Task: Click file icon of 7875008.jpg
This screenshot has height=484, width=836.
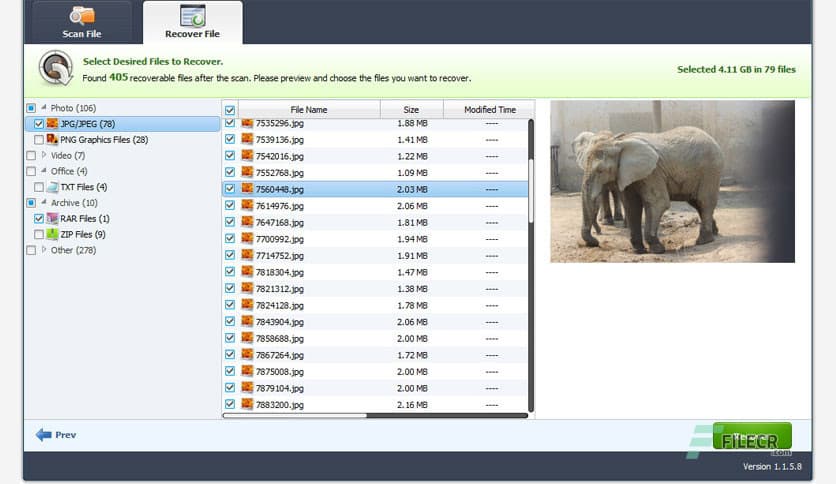Action: (x=247, y=370)
